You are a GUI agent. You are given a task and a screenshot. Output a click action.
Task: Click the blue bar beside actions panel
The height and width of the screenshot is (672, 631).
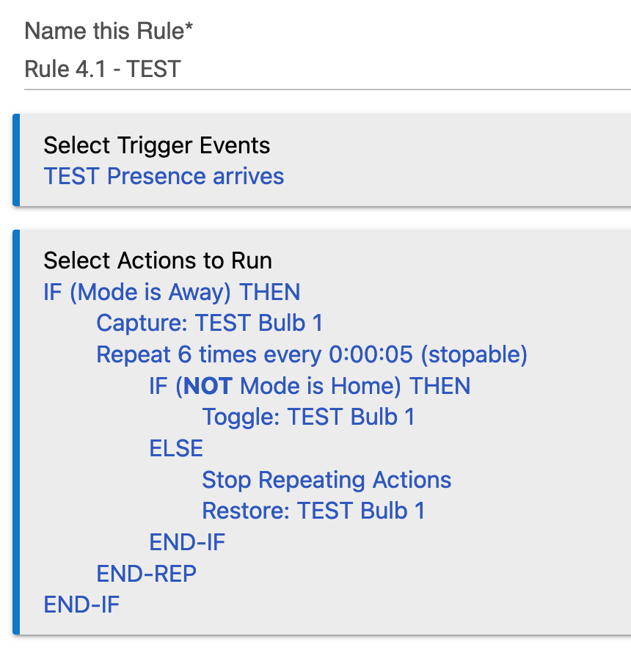click(16, 432)
